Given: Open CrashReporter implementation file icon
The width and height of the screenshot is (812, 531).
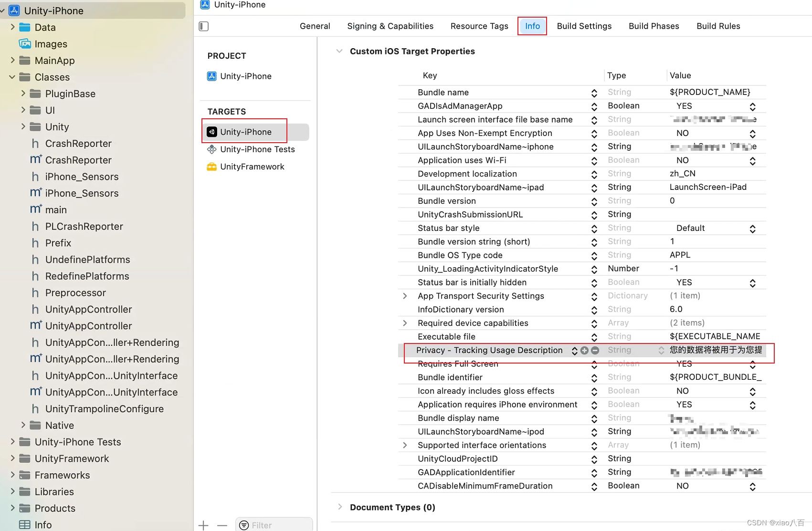Looking at the screenshot, I should pos(36,160).
